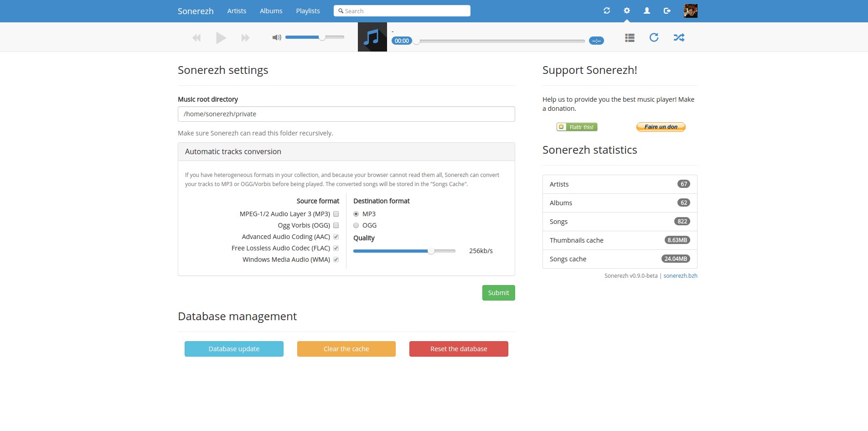Start playback with the play button
Image resolution: width=868 pixels, height=431 pixels.
[x=221, y=37]
